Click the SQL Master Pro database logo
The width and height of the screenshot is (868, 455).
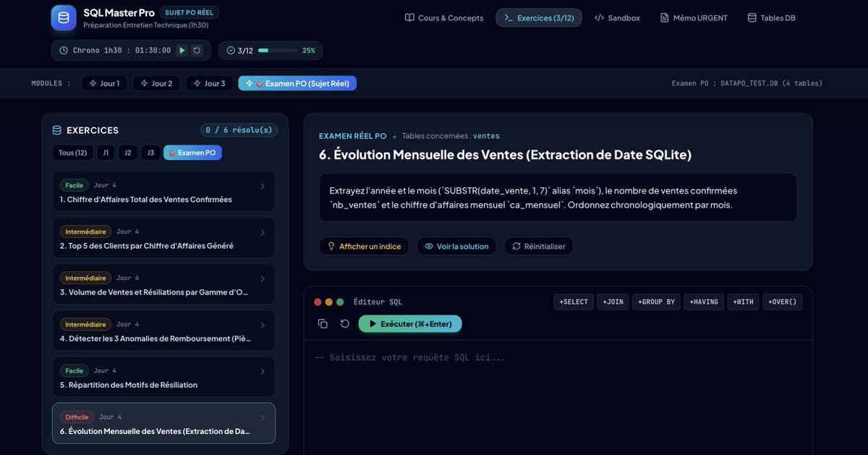64,17
